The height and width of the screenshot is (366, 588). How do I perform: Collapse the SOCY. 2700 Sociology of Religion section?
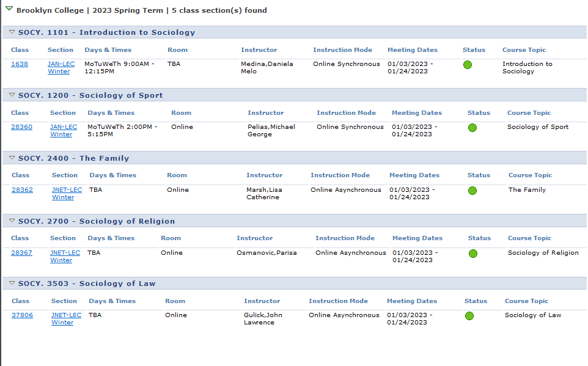point(12,221)
